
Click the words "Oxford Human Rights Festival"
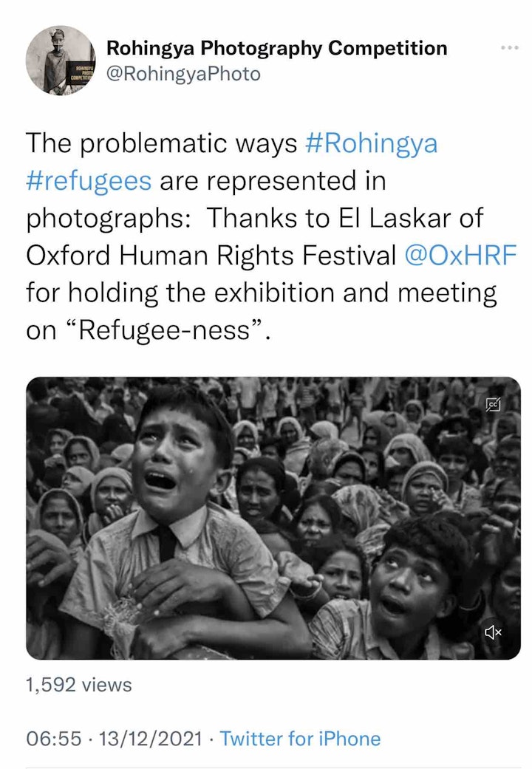coord(211,255)
